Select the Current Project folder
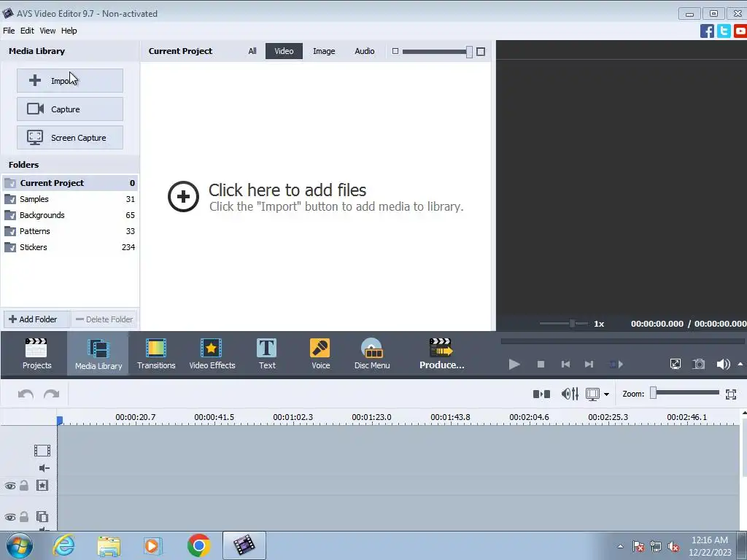Screen dimensions: 747x560 click(70, 183)
